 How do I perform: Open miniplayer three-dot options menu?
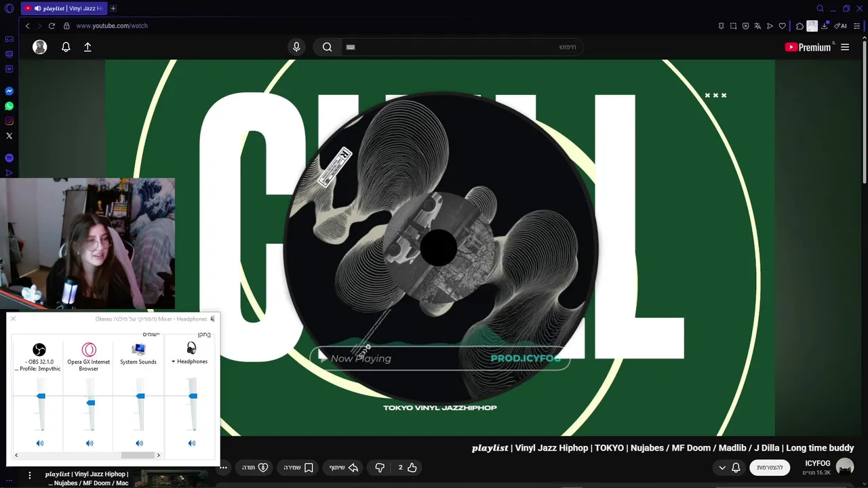[29, 476]
